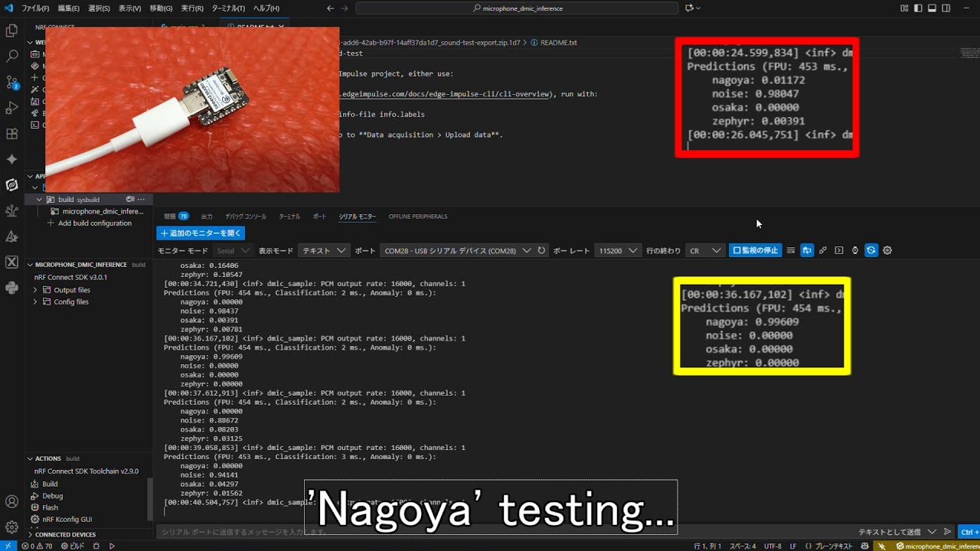Switch to the 問題 panel tab
Screen dimensions: 980x551
click(x=176, y=217)
